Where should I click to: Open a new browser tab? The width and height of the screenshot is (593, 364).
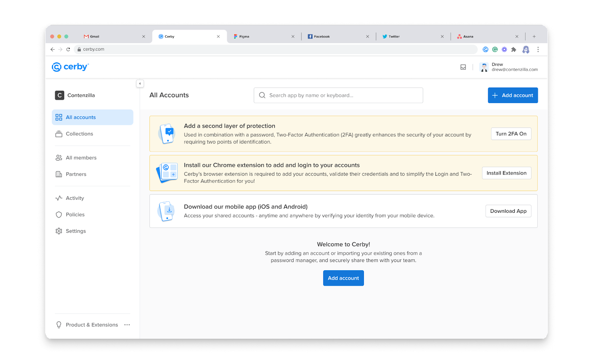pyautogui.click(x=534, y=36)
